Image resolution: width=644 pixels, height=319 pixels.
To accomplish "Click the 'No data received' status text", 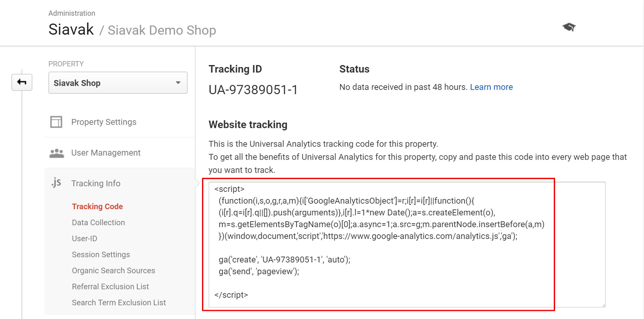I will (403, 87).
